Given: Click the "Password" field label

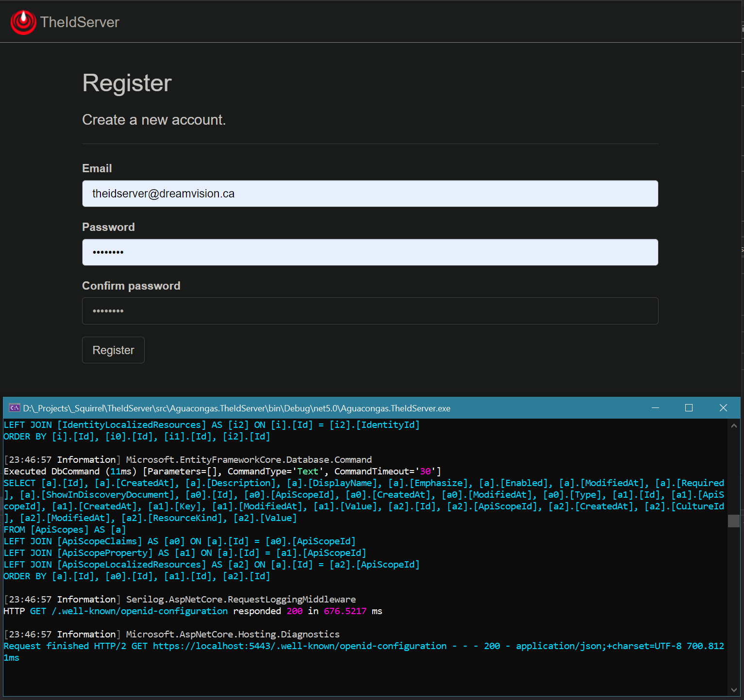Looking at the screenshot, I should (x=109, y=227).
